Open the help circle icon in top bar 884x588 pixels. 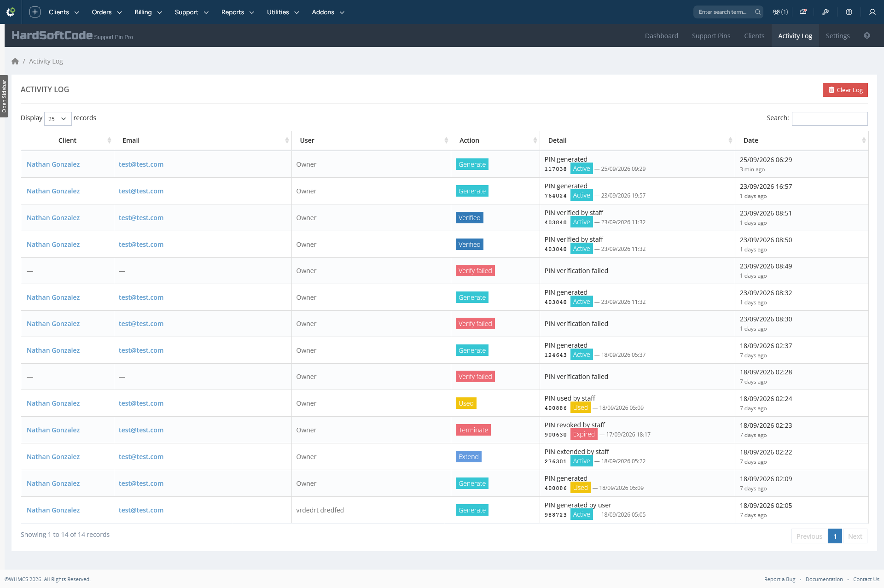[849, 12]
